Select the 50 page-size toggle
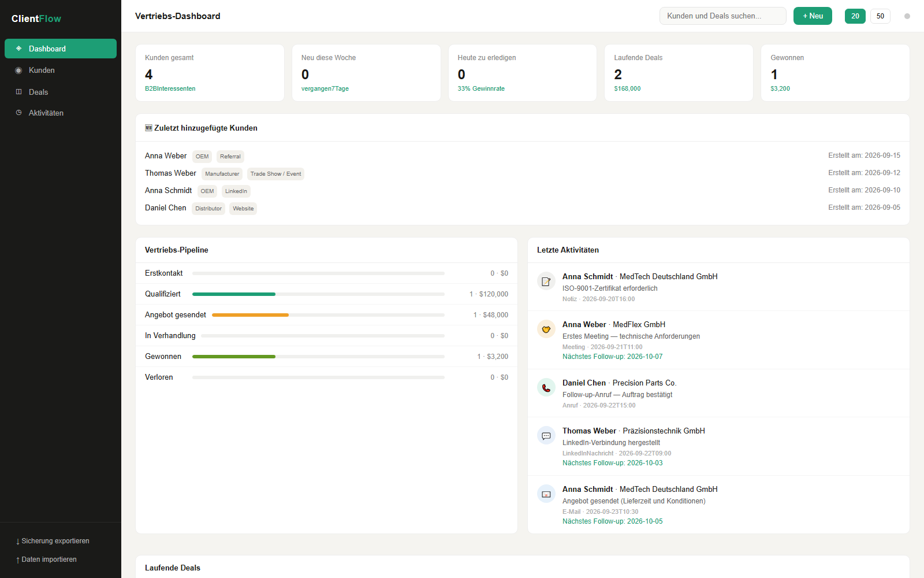This screenshot has height=578, width=924. [x=880, y=16]
